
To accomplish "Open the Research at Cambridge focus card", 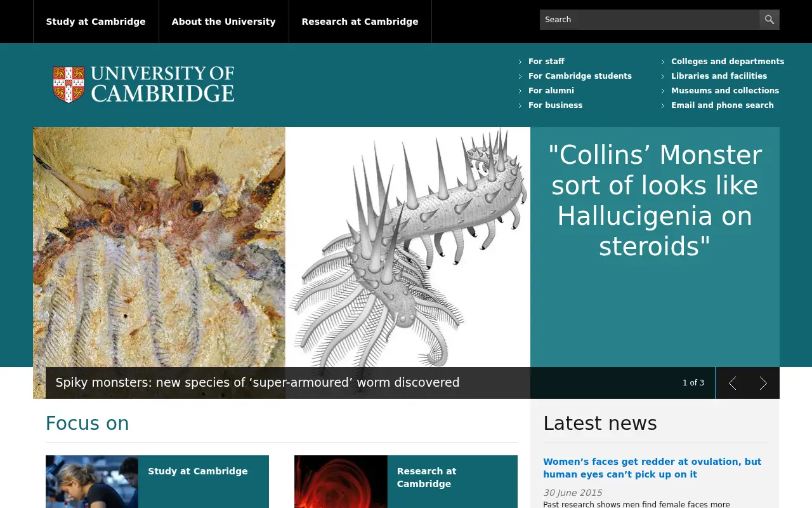I will tap(406, 482).
